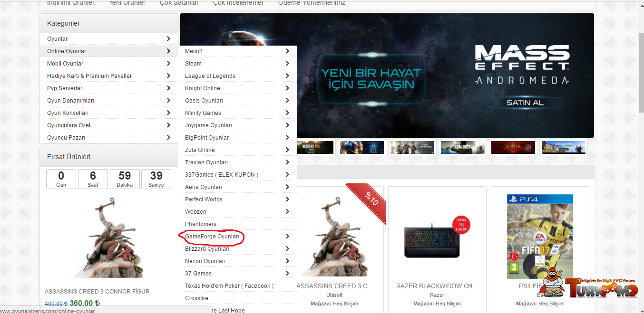Expand the BigPoint Oyunlar chevron
The image size is (644, 313).
(x=287, y=137)
